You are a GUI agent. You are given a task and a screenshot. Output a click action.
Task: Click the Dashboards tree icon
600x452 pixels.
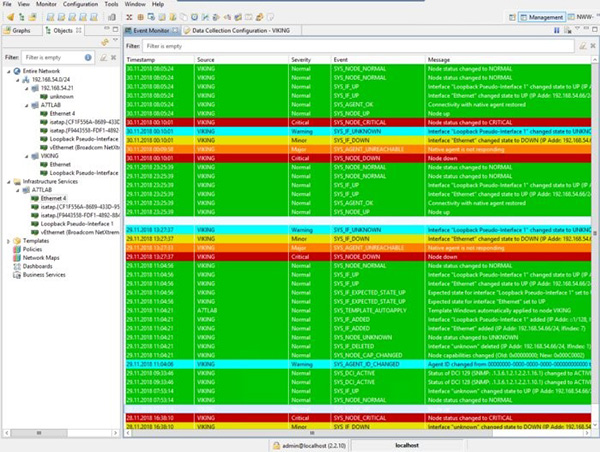tap(17, 266)
